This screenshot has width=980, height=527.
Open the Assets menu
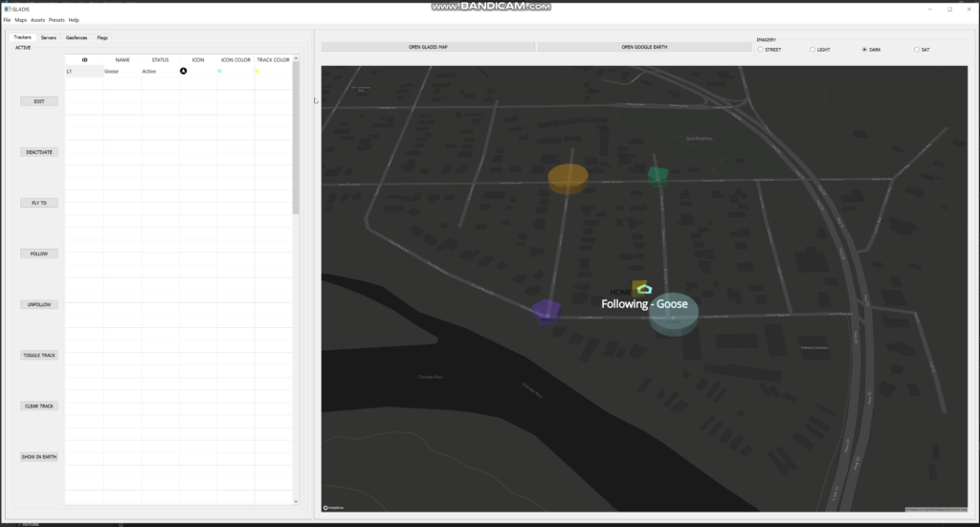pos(37,20)
